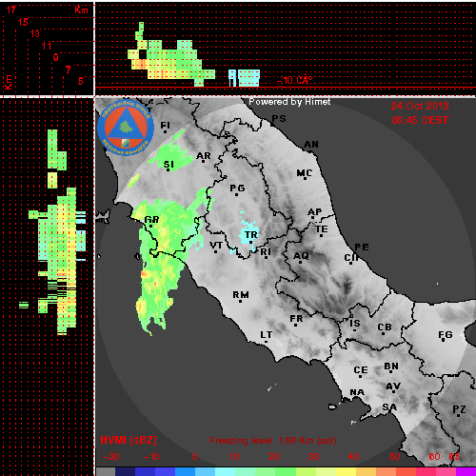
Task: Click the '17' km altitude label
Action: pos(10,10)
